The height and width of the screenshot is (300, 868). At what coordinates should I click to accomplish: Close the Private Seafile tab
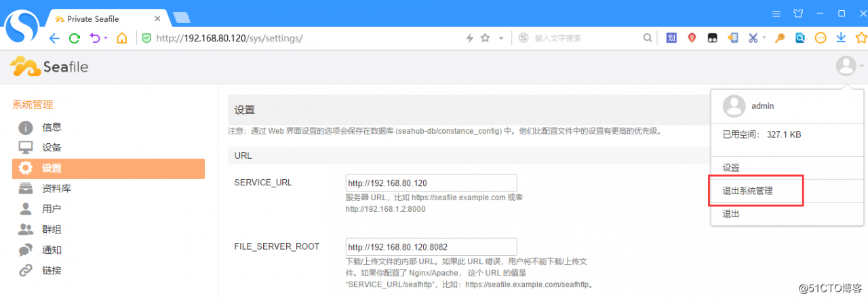pos(157,18)
